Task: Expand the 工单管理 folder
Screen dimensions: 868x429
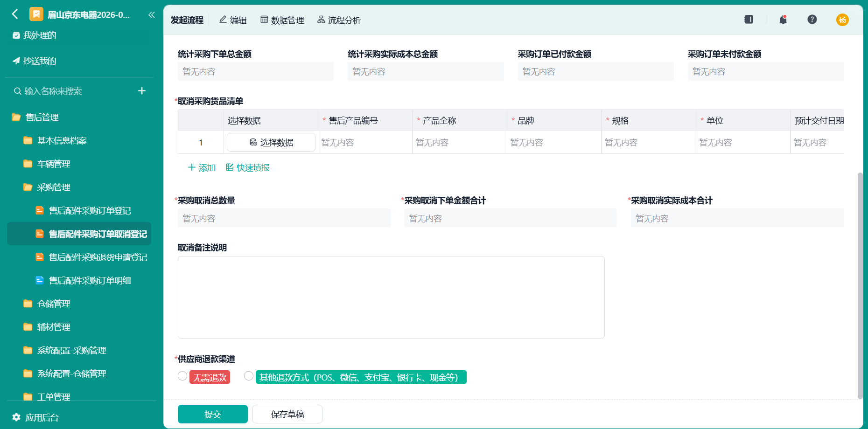Action: click(x=28, y=397)
